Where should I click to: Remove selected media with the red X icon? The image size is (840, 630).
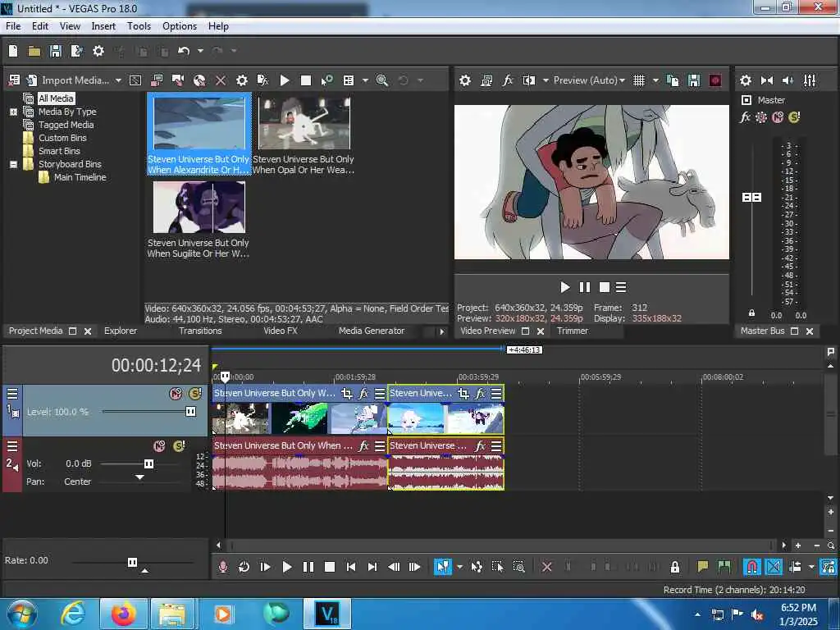(220, 80)
